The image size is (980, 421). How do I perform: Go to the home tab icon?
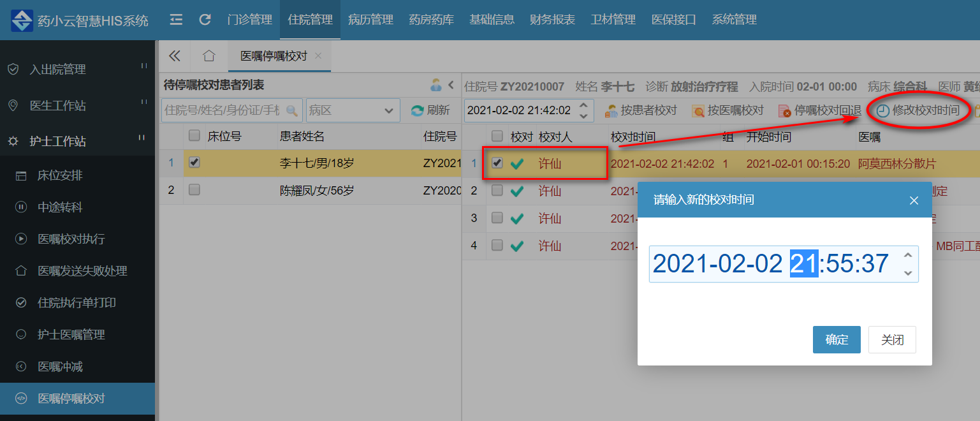coord(208,56)
